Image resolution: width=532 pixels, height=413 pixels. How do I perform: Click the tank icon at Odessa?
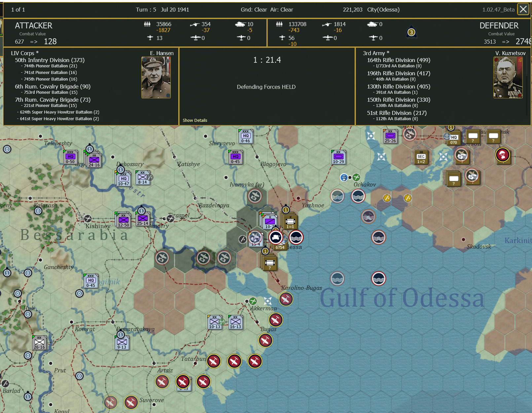click(x=276, y=237)
